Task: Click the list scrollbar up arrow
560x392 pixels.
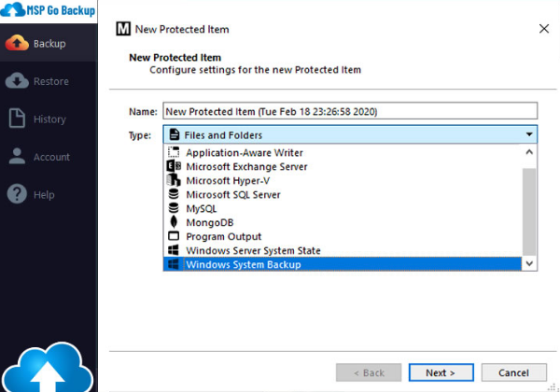Action: click(x=529, y=152)
